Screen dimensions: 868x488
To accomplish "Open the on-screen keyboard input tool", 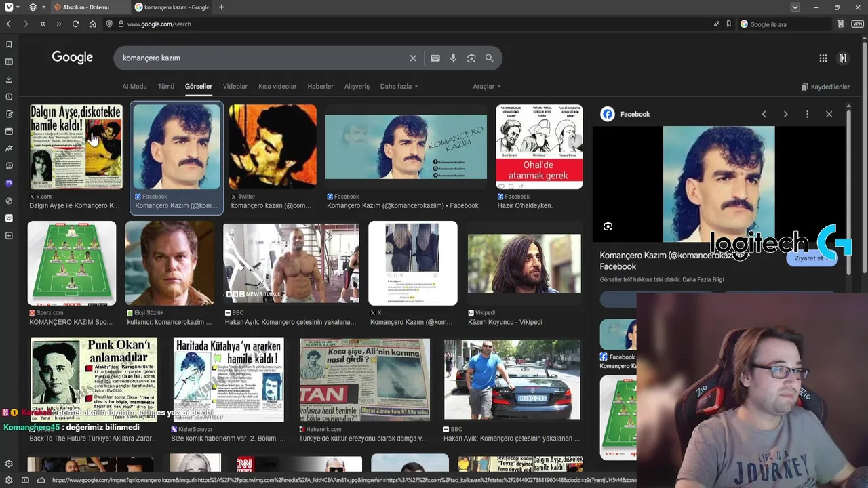I will coord(435,58).
